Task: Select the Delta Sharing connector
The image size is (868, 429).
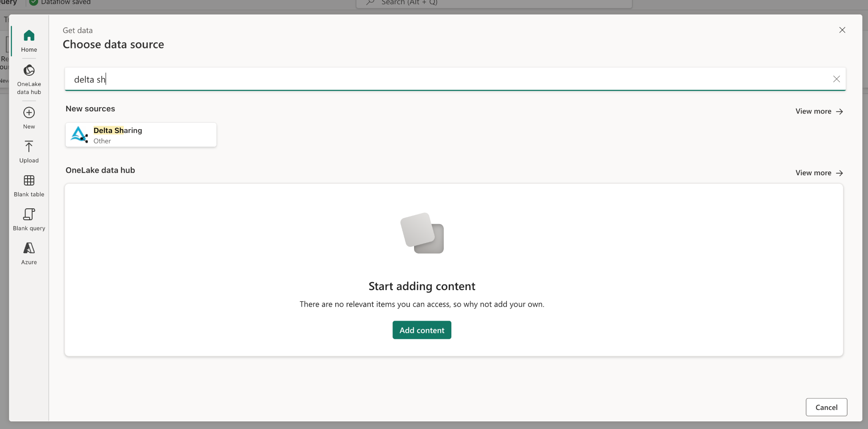Action: point(141,135)
